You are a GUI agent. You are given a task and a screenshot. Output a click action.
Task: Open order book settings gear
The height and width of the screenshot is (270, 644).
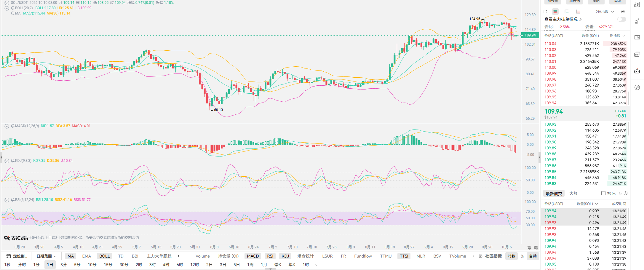623,12
